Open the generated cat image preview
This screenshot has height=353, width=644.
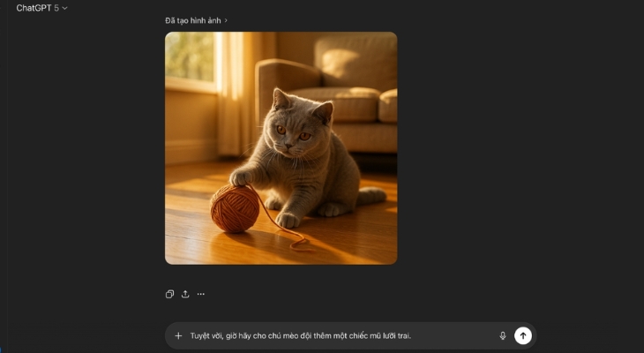[x=281, y=148]
